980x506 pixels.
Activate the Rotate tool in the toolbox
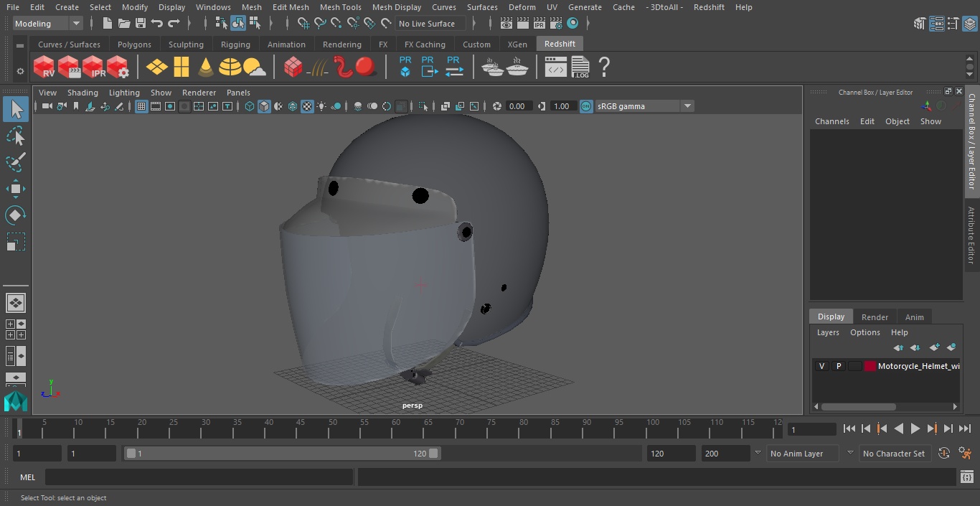coord(15,215)
